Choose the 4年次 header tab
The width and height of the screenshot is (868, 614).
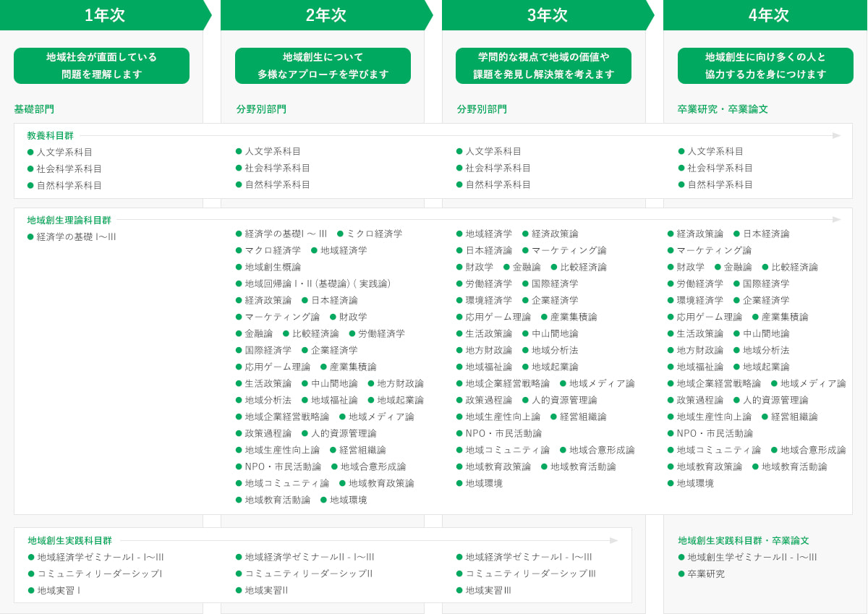click(768, 15)
